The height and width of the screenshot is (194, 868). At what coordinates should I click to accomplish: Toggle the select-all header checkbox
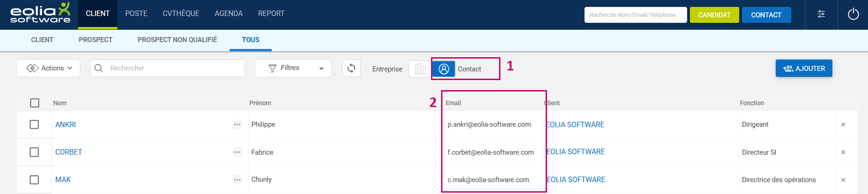tap(35, 103)
